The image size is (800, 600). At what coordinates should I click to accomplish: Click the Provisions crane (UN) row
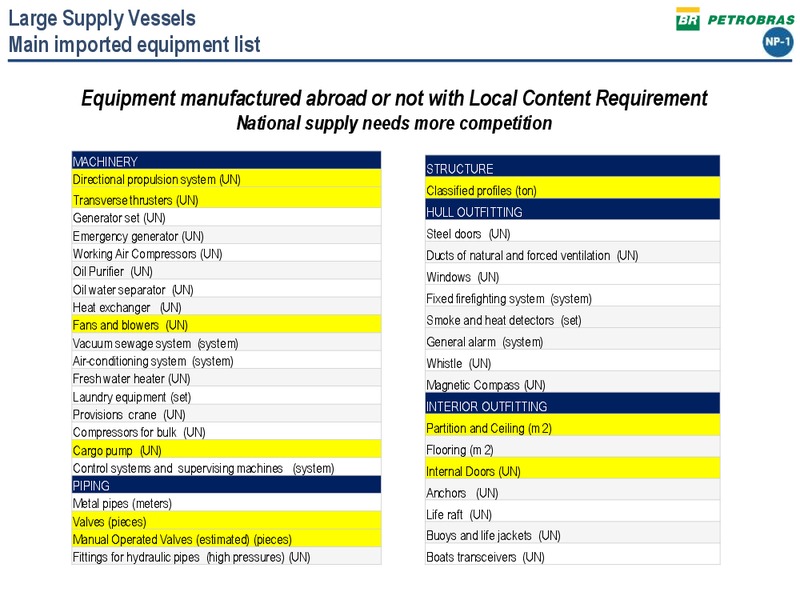(226, 414)
